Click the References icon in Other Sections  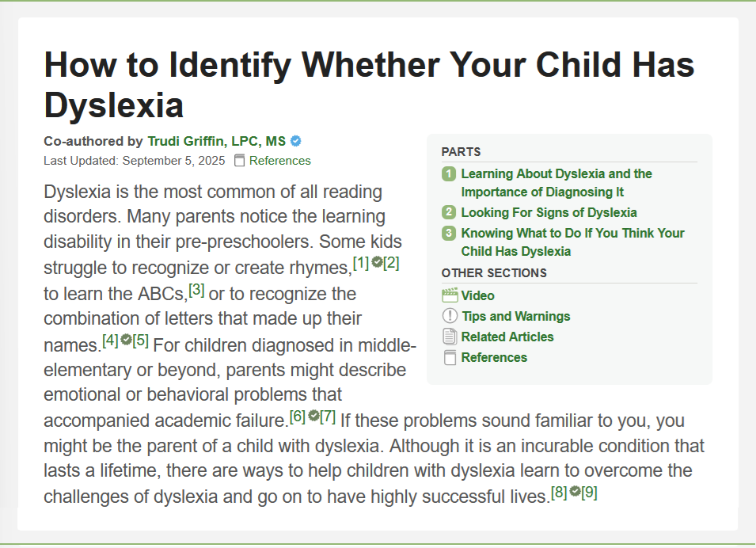click(450, 357)
